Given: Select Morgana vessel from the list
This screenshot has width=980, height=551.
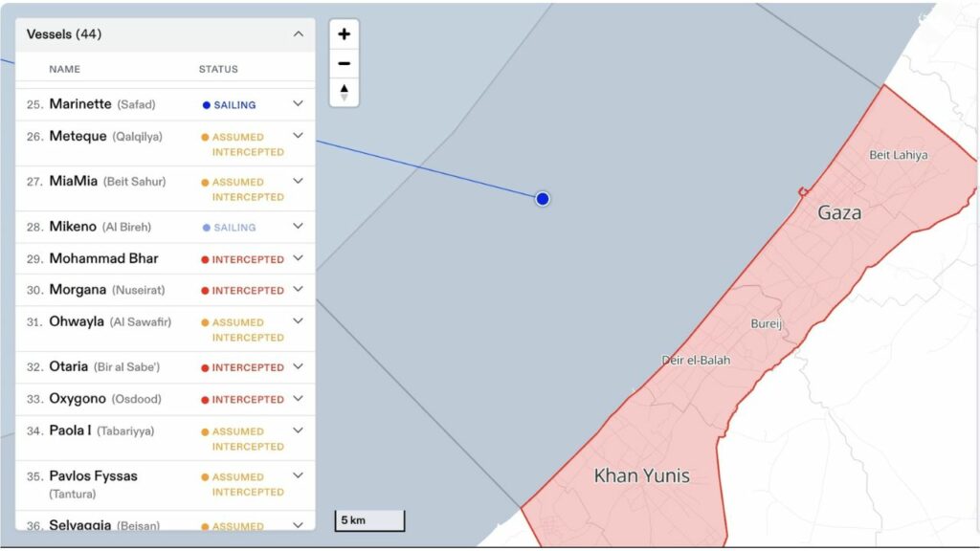Looking at the screenshot, I should tap(78, 290).
